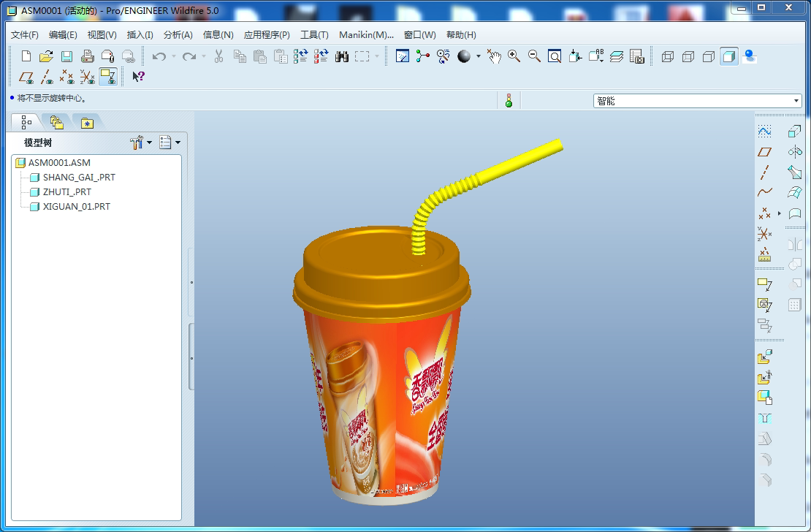Open the Manikin(M)... menu
Image resolution: width=811 pixels, height=532 pixels.
366,34
